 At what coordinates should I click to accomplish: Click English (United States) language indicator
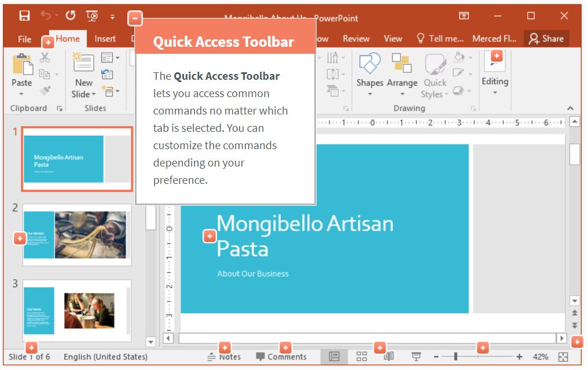(105, 357)
